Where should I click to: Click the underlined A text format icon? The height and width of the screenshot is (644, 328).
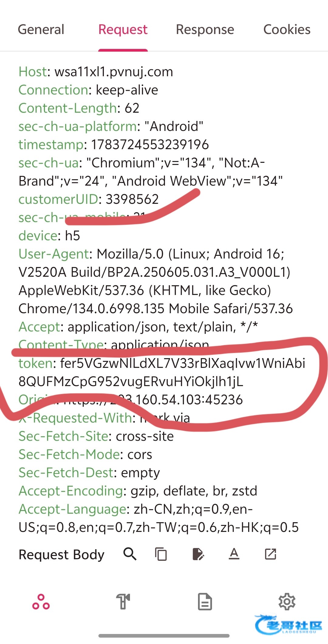[x=234, y=554]
